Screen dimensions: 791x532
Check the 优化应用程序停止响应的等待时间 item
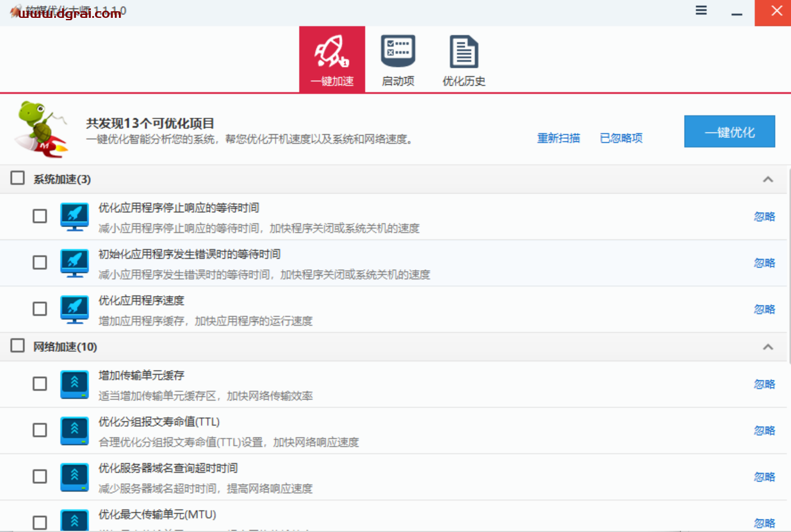click(39, 216)
